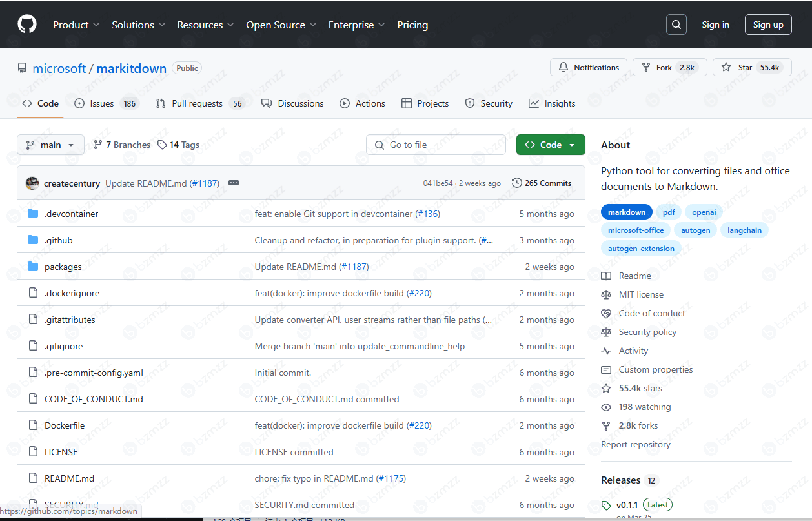Open the 265 Commits history link
812x521 pixels.
tap(542, 183)
